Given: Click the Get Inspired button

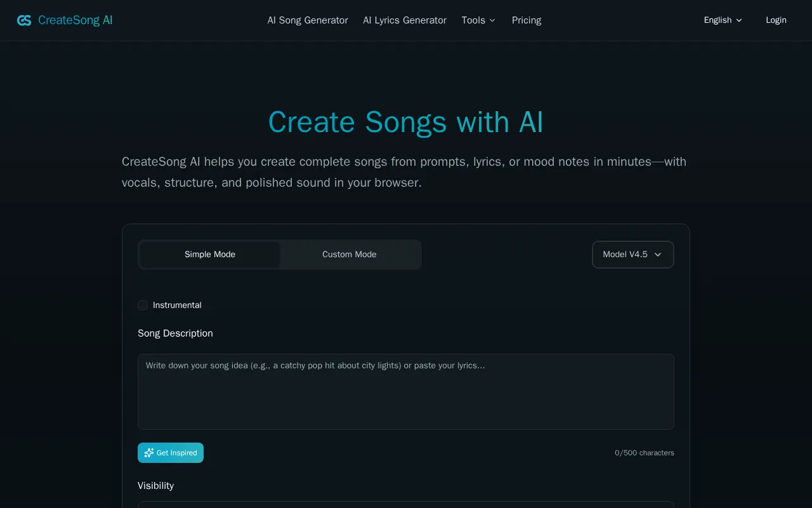Looking at the screenshot, I should (x=171, y=453).
